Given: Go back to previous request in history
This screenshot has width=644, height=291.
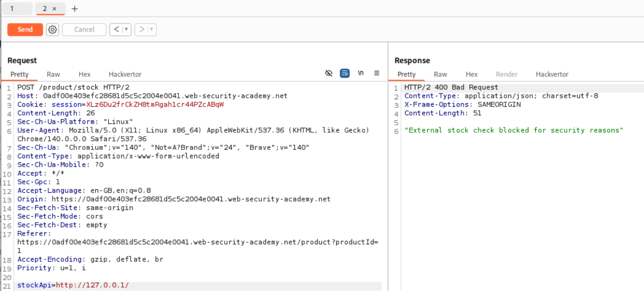Looking at the screenshot, I should [116, 29].
